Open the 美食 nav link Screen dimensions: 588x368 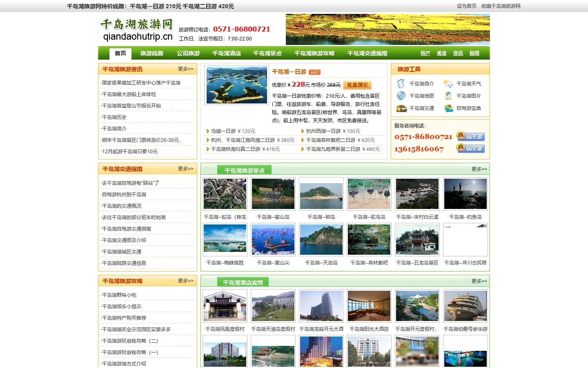tap(442, 54)
